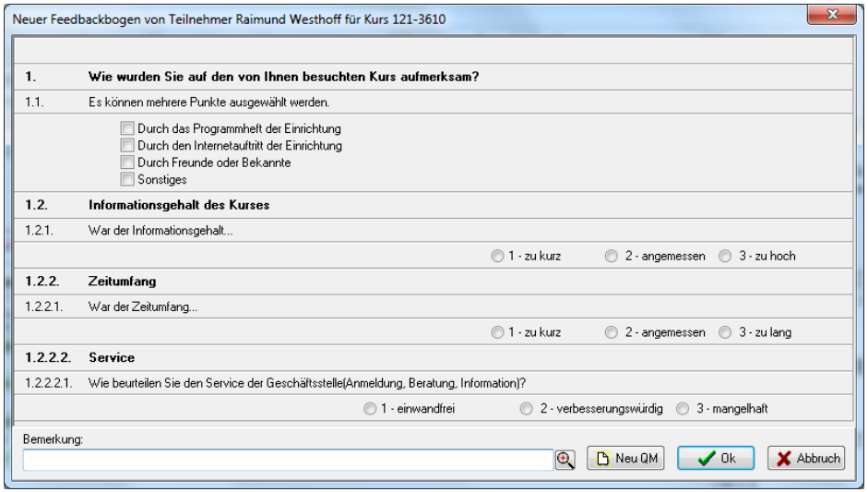Image resolution: width=868 pixels, height=492 pixels.
Task: Tick 'Durch Freunde oder Bekannte' checkbox
Action: [127, 162]
